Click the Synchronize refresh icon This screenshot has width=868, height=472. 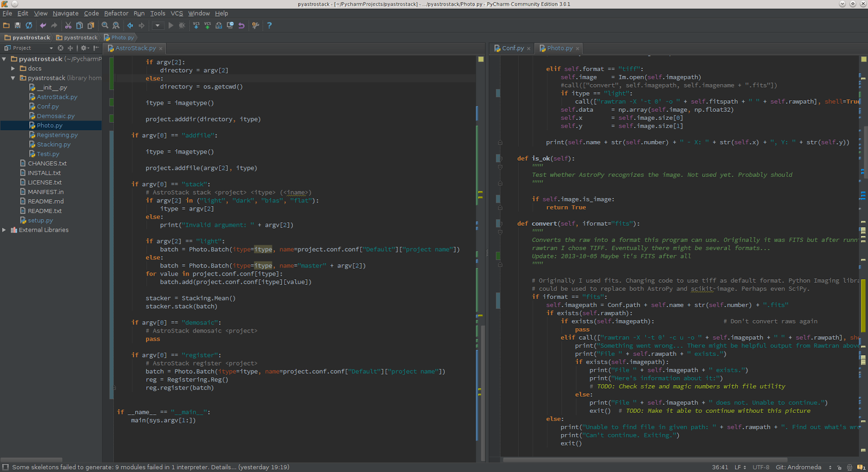(29, 25)
